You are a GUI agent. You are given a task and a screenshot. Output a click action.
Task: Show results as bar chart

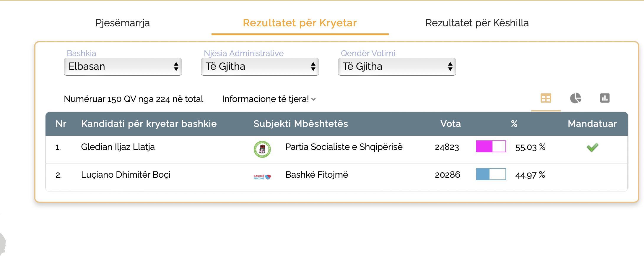pos(605,98)
